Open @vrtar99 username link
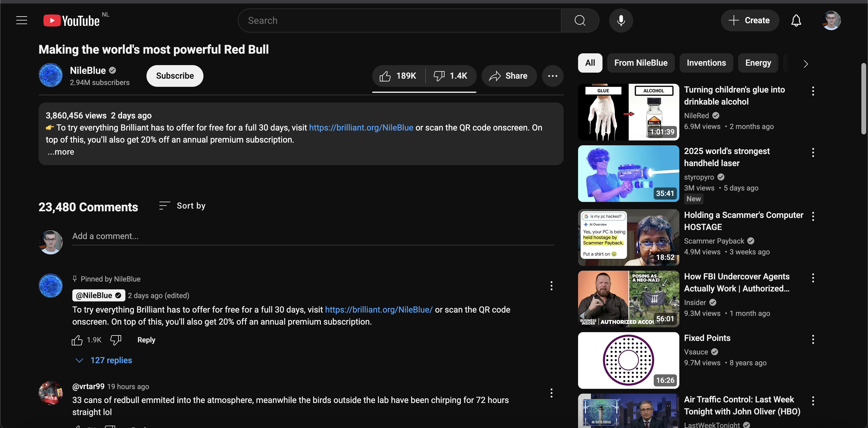Viewport: 868px width, 428px height. point(88,386)
